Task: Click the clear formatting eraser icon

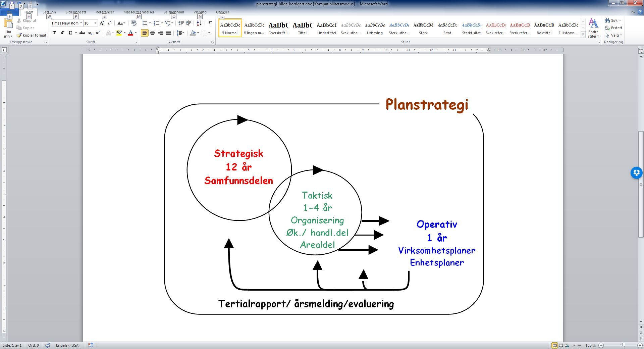Action: [x=134, y=23]
